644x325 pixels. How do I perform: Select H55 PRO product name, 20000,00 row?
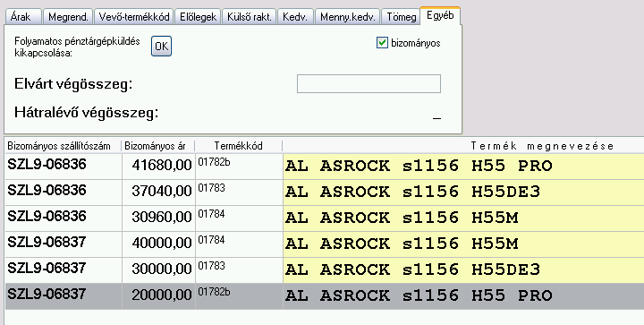[463, 295]
